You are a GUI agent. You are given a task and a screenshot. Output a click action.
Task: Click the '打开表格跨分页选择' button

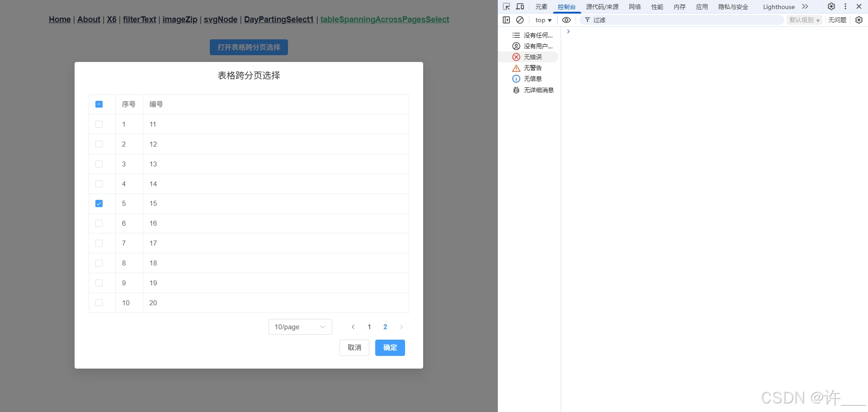point(249,47)
